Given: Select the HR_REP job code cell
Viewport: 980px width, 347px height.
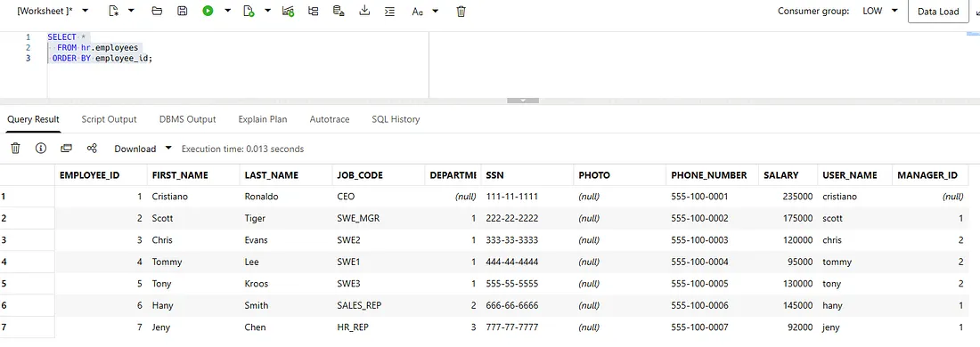Looking at the screenshot, I should (379, 327).
